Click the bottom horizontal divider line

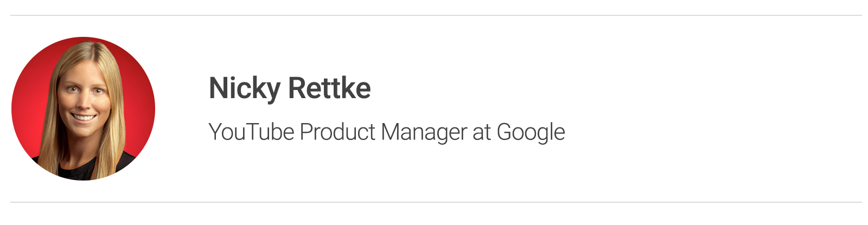point(436,202)
